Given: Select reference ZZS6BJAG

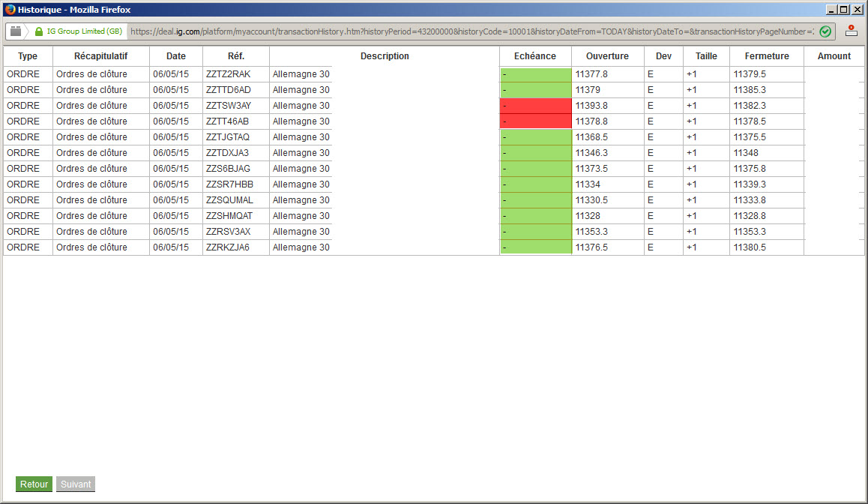Looking at the screenshot, I should click(x=228, y=168).
